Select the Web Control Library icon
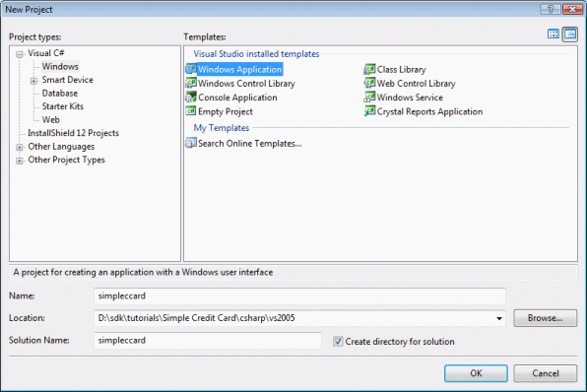 [370, 83]
